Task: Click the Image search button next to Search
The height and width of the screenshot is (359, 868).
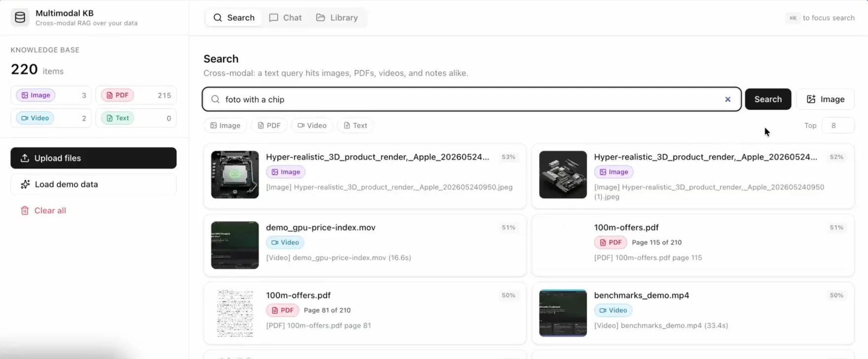Action: click(x=825, y=99)
